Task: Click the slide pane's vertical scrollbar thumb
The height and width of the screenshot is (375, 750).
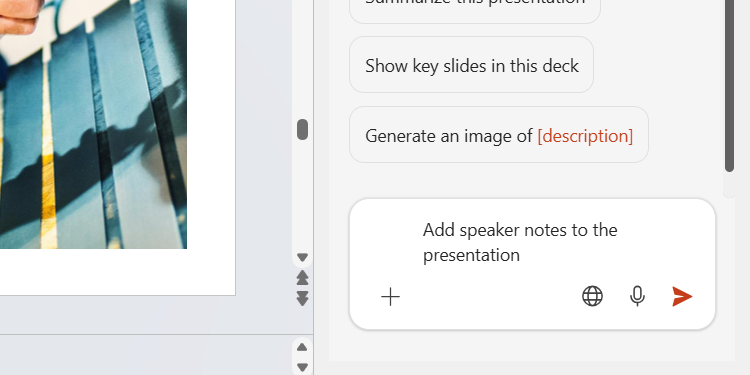Action: pyautogui.click(x=302, y=130)
